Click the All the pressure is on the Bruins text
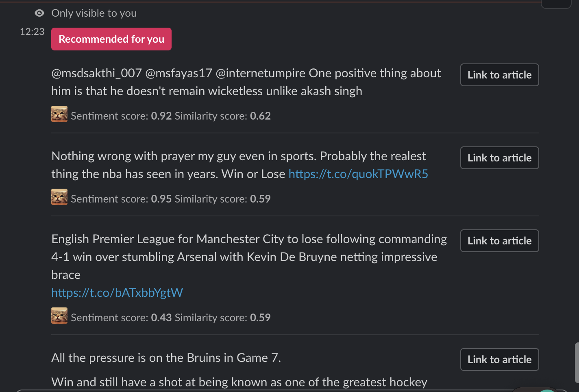This screenshot has height=392, width=579. (x=166, y=358)
